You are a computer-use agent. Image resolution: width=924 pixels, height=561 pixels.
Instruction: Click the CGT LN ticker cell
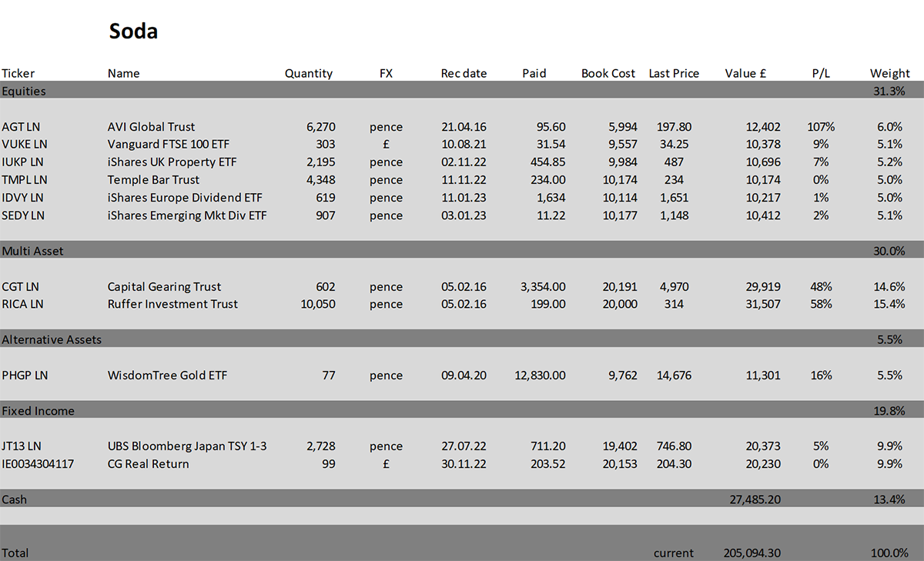(x=21, y=287)
